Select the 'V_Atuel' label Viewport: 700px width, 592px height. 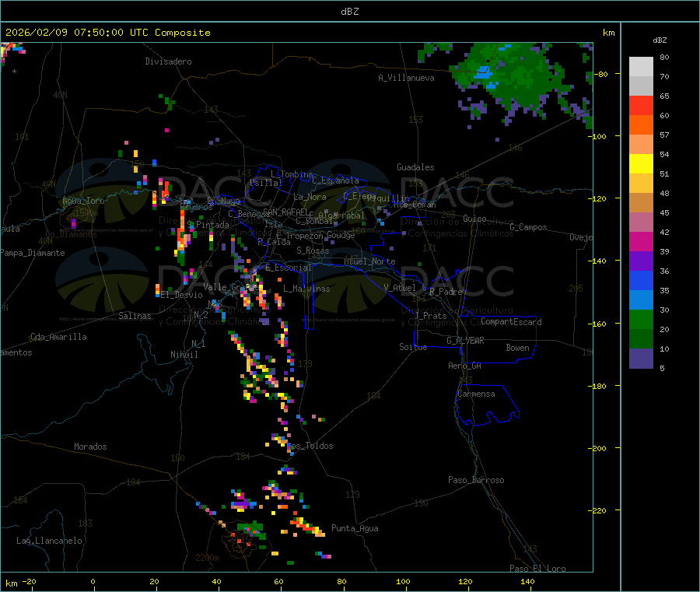pyautogui.click(x=400, y=288)
